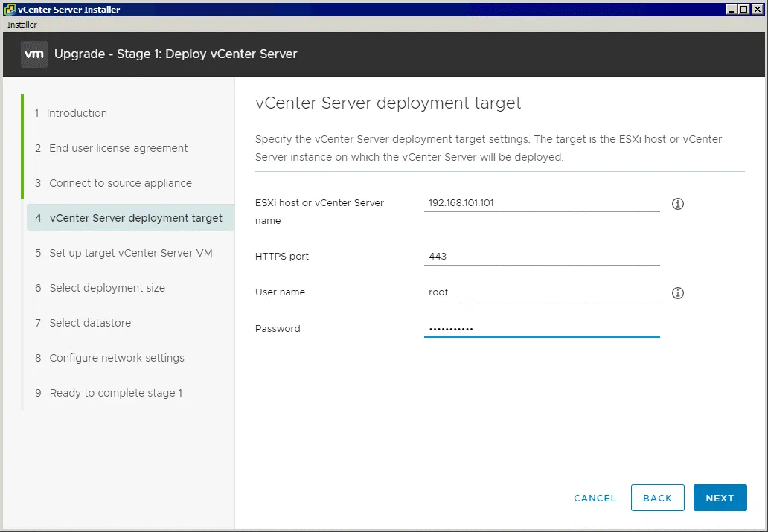Click the VMware vm logo in header
Viewport: 768px width, 532px height.
[34, 54]
